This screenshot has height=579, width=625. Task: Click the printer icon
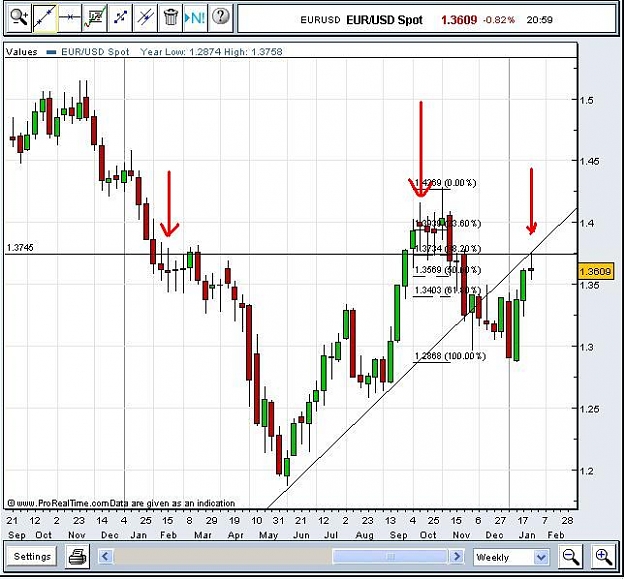78,556
